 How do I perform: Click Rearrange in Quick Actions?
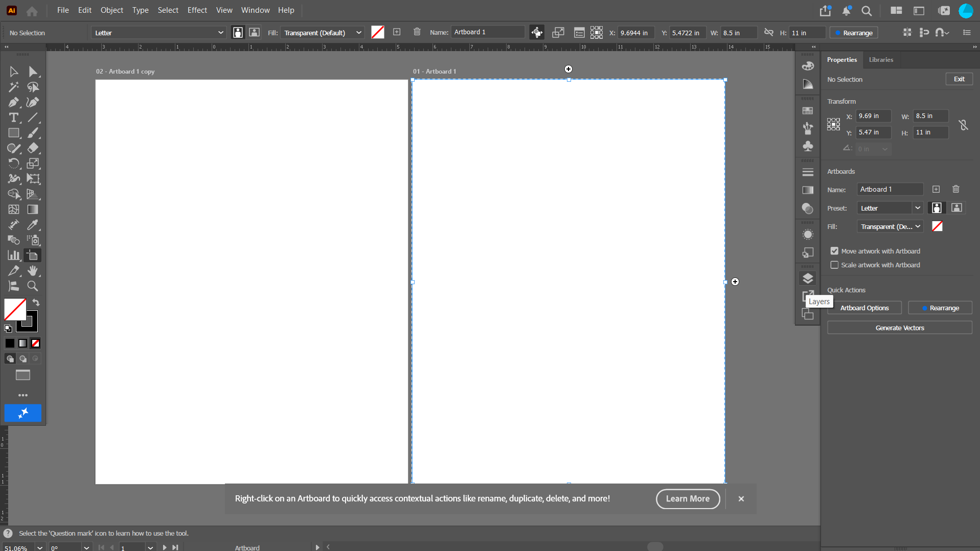point(940,308)
